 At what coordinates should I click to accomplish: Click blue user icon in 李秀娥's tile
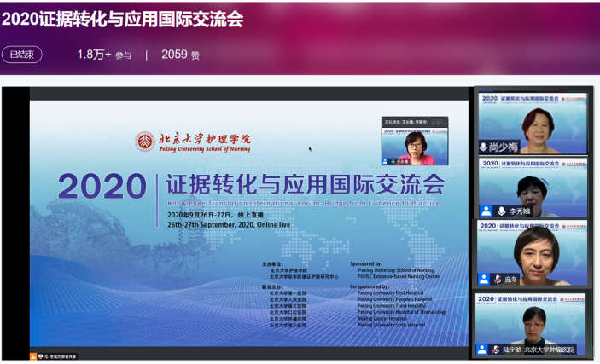(486, 211)
